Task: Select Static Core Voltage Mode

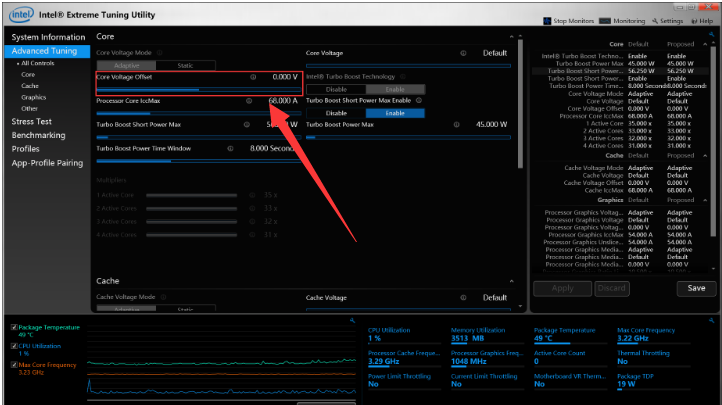Action: (x=186, y=65)
